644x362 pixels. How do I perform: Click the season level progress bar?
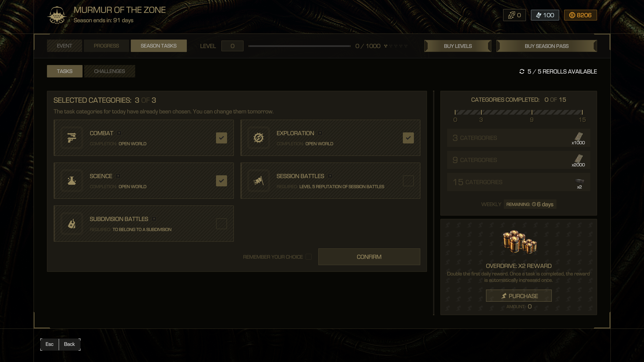[x=299, y=46]
